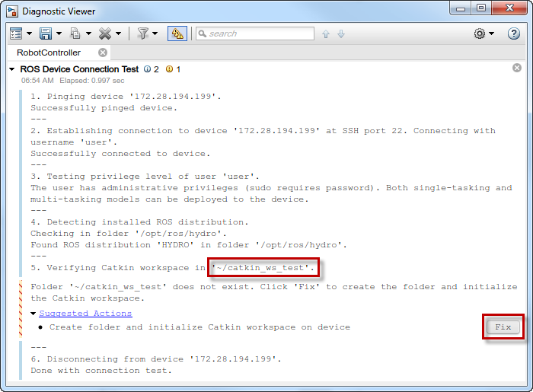Maximize the Diagnostic Viewer window

coord(481,8)
